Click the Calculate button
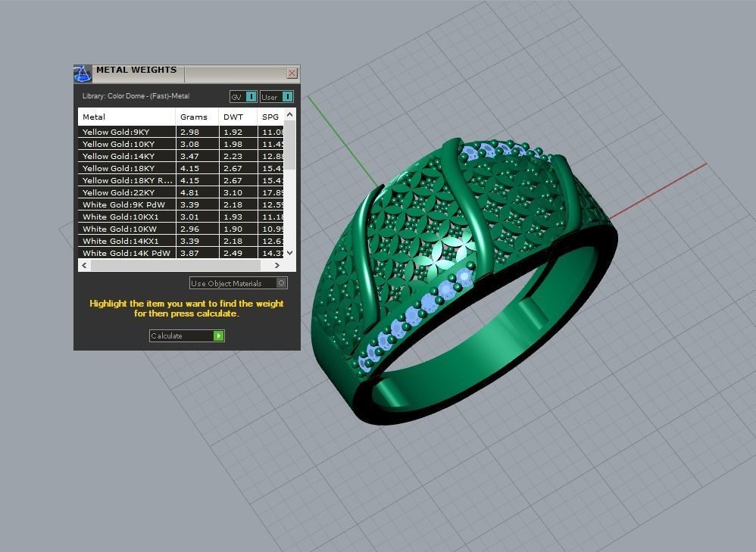Image resolution: width=756 pixels, height=552 pixels. (187, 335)
